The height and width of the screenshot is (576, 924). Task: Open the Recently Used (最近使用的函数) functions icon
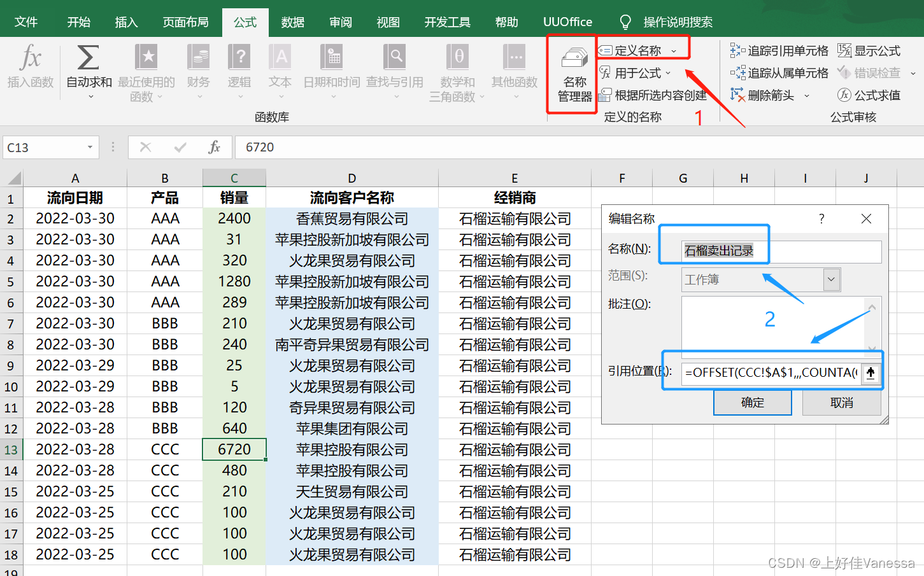(146, 57)
